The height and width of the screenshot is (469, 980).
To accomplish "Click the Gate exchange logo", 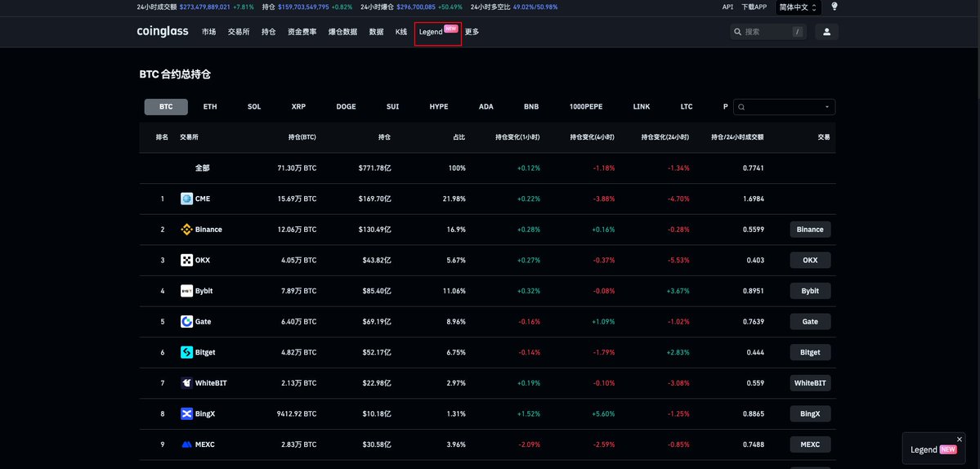I will click(x=187, y=322).
